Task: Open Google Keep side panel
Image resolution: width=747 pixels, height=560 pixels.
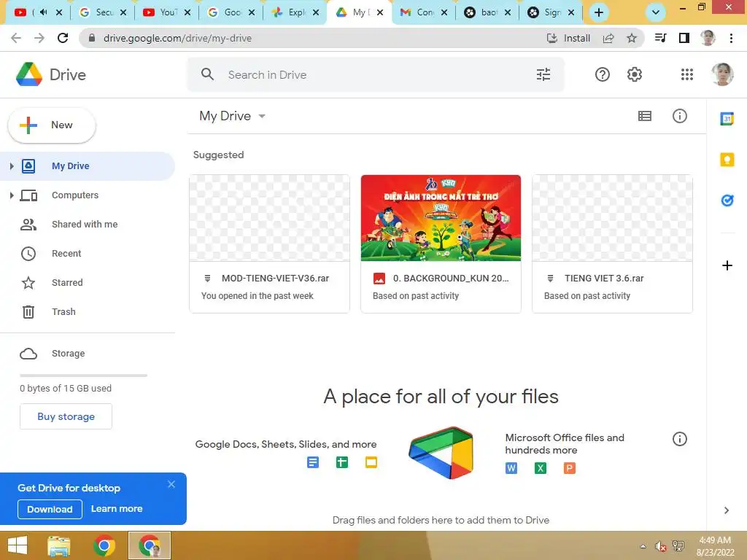Action: (x=727, y=160)
